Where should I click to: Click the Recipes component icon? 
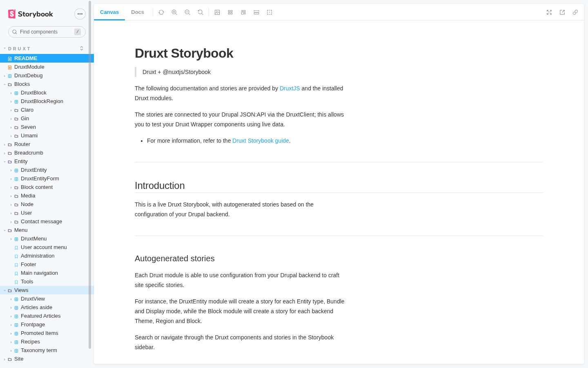coord(16,342)
